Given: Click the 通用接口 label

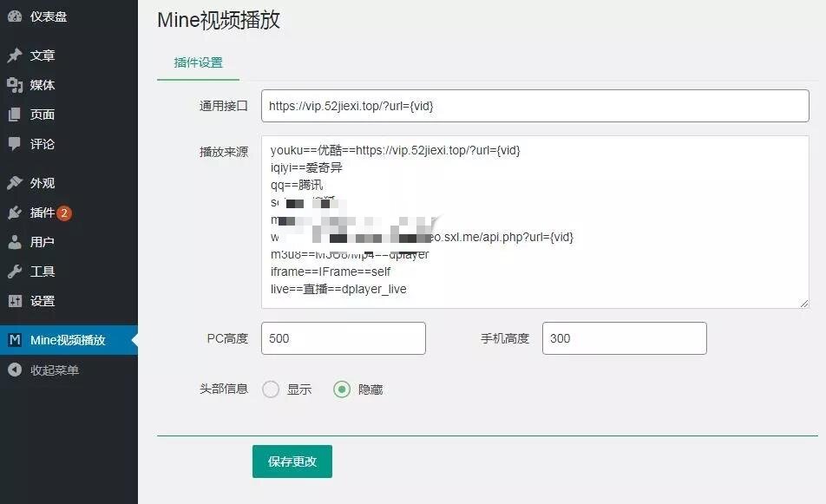Looking at the screenshot, I should click(x=223, y=106).
